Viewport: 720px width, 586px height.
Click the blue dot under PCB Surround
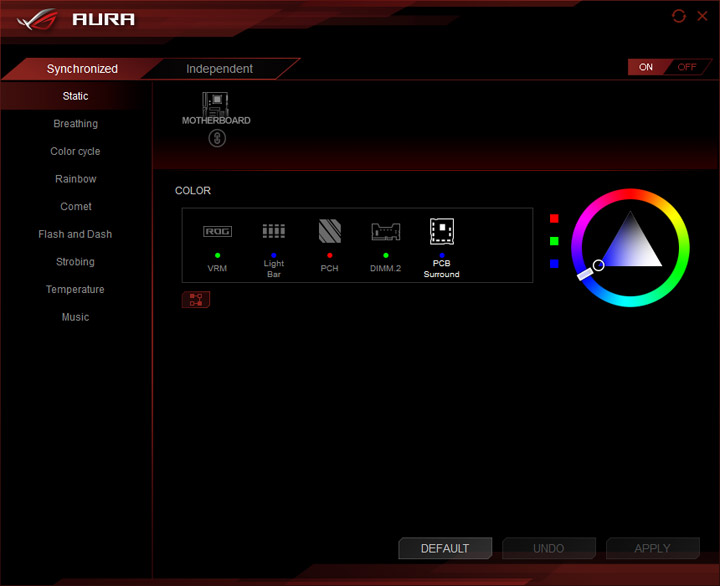point(442,255)
